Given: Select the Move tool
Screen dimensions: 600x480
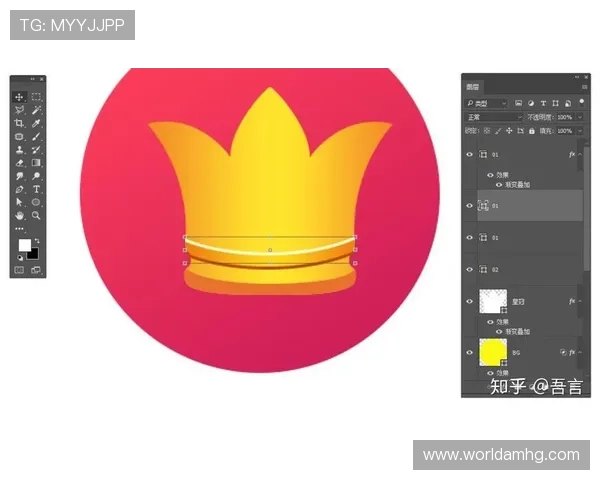Looking at the screenshot, I should click(19, 97).
